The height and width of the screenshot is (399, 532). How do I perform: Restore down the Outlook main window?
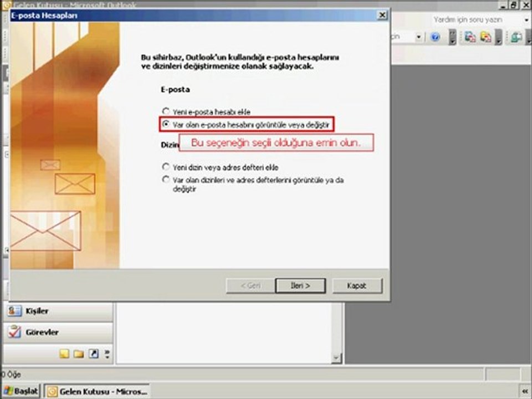(x=514, y=5)
